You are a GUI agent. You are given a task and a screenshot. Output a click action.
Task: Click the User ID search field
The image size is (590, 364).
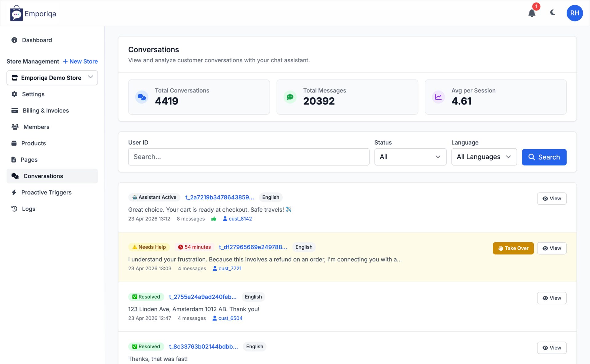click(248, 157)
